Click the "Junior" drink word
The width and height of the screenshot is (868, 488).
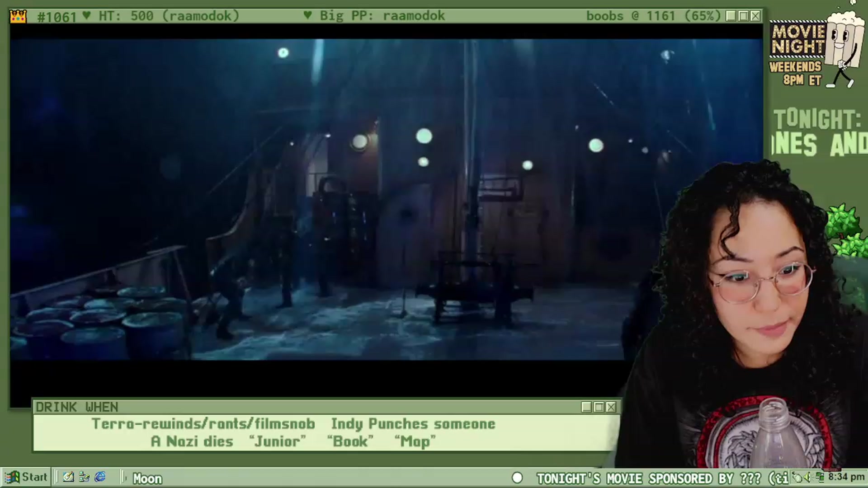pos(278,441)
